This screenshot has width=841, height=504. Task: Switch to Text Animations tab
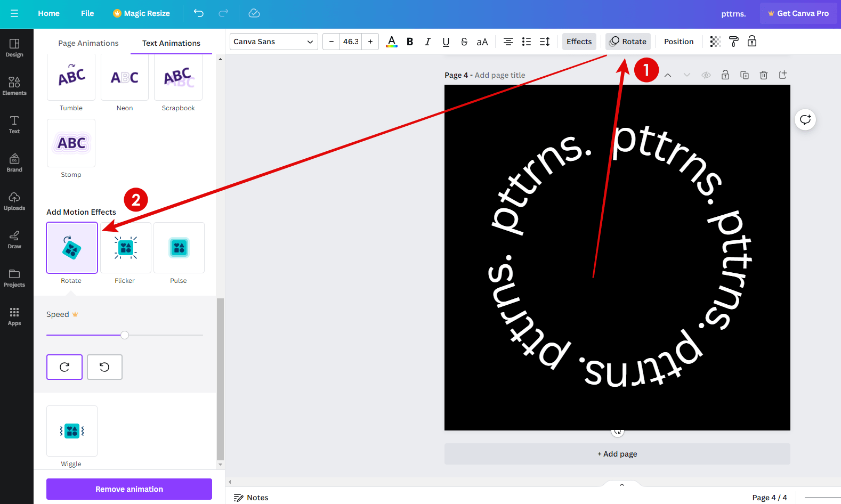coord(171,43)
